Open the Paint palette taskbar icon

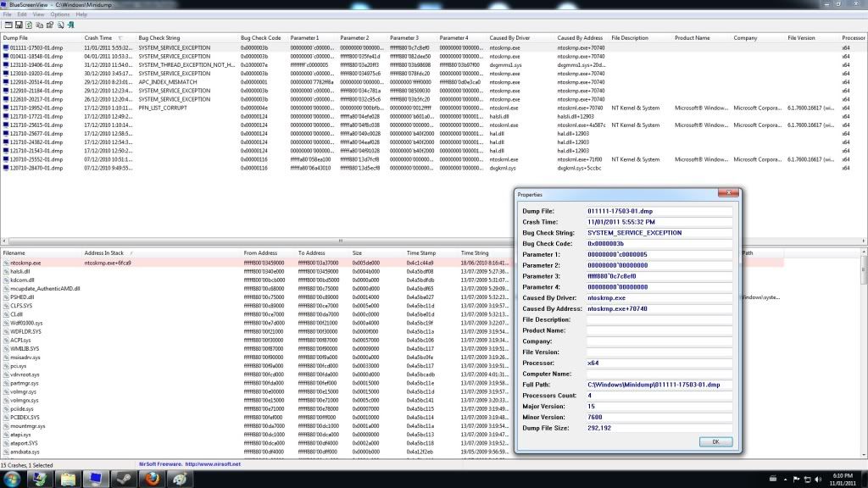pos(180,479)
